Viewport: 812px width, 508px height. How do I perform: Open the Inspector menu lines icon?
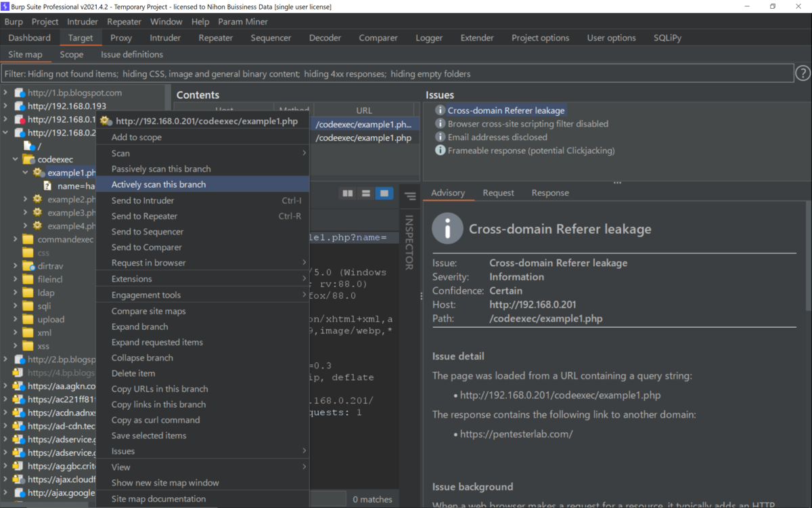[410, 196]
